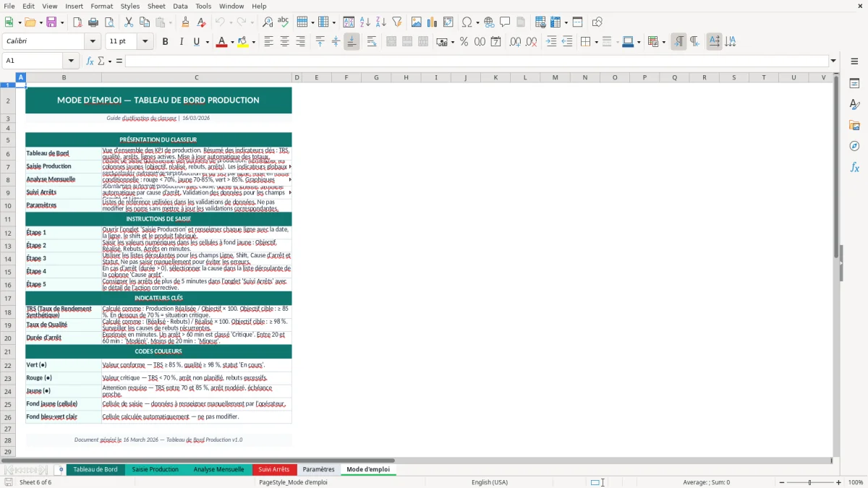Toggle Left-to-Right text direction
Viewport: 868px width, 488px height.
click(x=678, y=42)
